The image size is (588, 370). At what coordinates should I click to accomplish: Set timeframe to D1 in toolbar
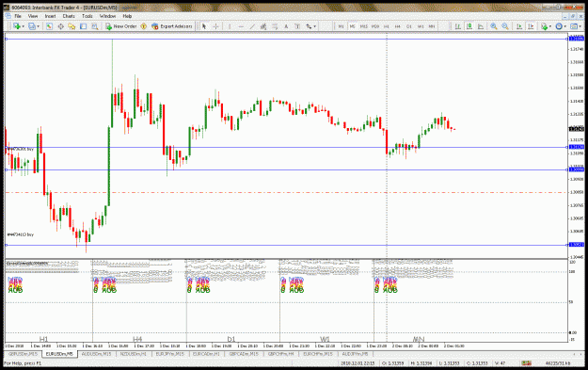pos(408,26)
